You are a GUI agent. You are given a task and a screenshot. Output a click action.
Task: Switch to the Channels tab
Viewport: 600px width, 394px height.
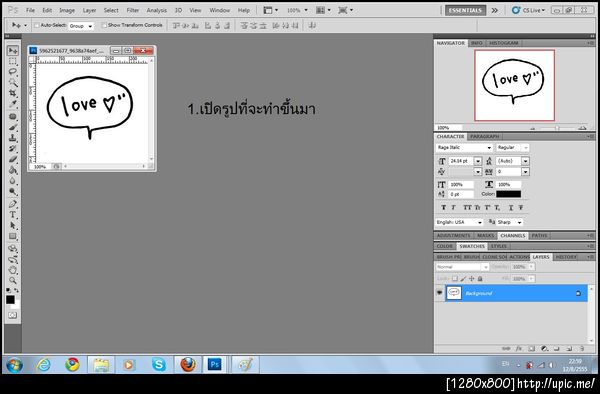pos(512,236)
